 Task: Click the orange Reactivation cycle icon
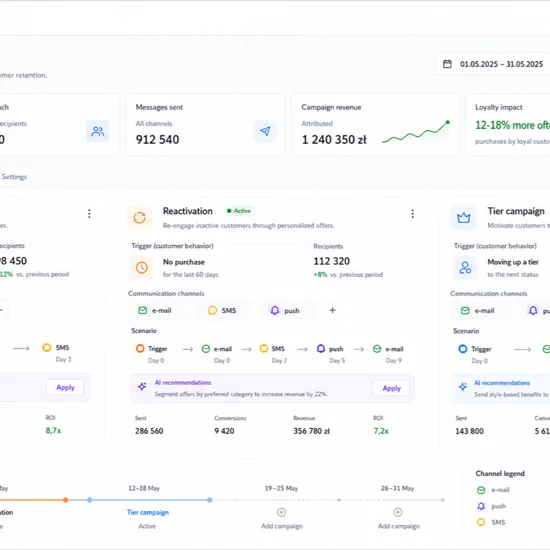coord(140,218)
